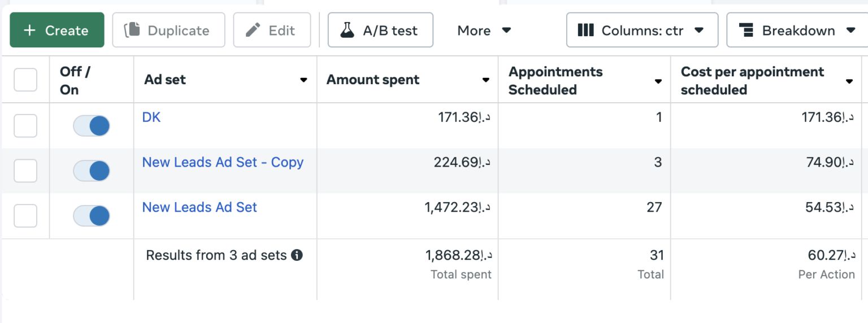
Task: Open the DK ad set link
Action: point(151,117)
